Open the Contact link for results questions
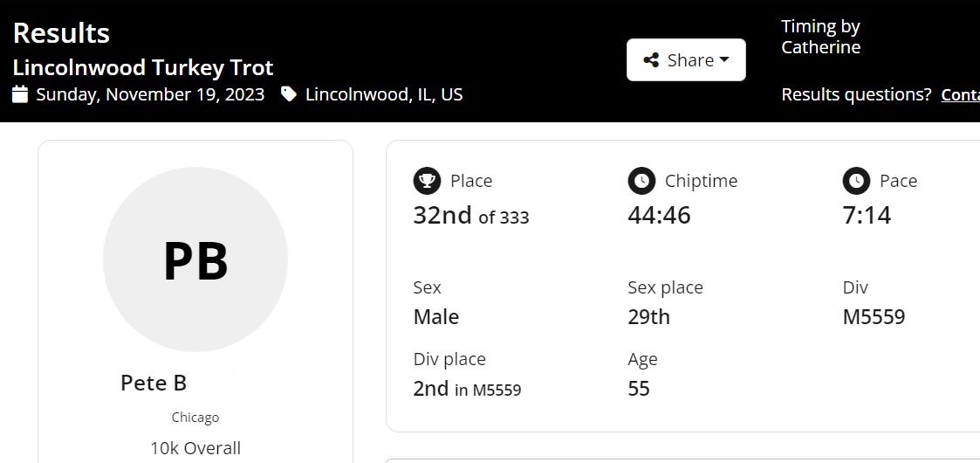This screenshot has height=463, width=980. 961,95
